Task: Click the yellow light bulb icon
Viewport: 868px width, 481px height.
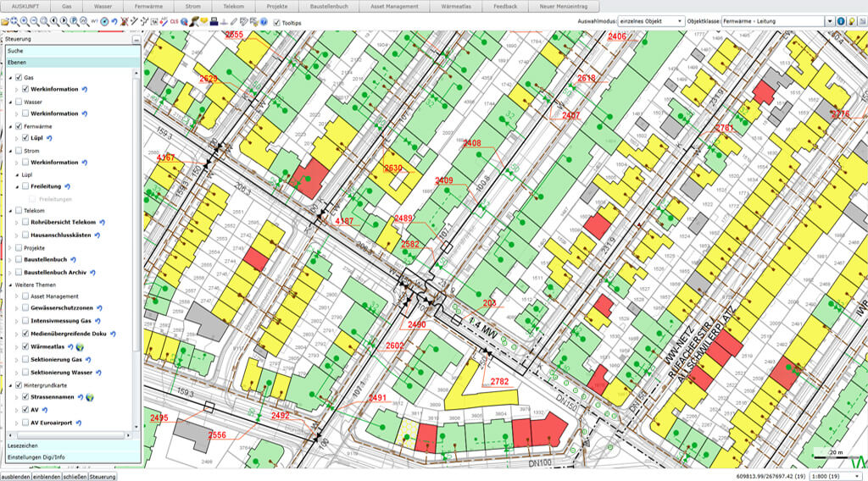Action: (x=851, y=21)
